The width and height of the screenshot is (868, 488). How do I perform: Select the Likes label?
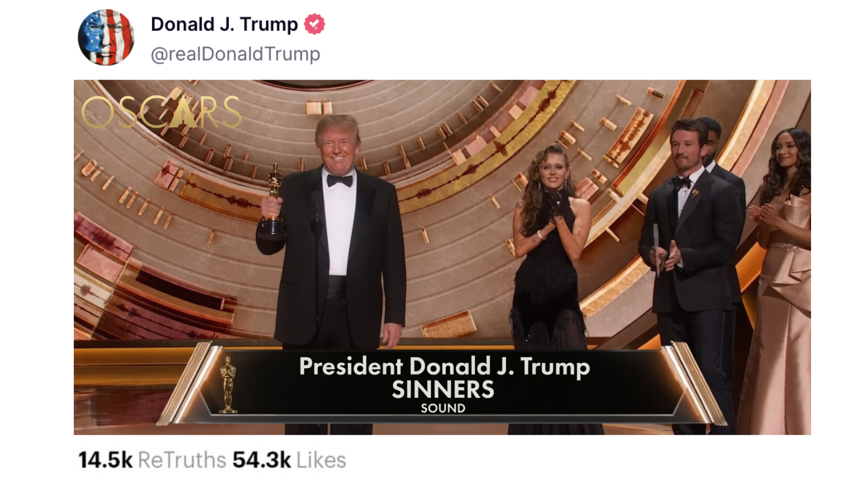(321, 460)
